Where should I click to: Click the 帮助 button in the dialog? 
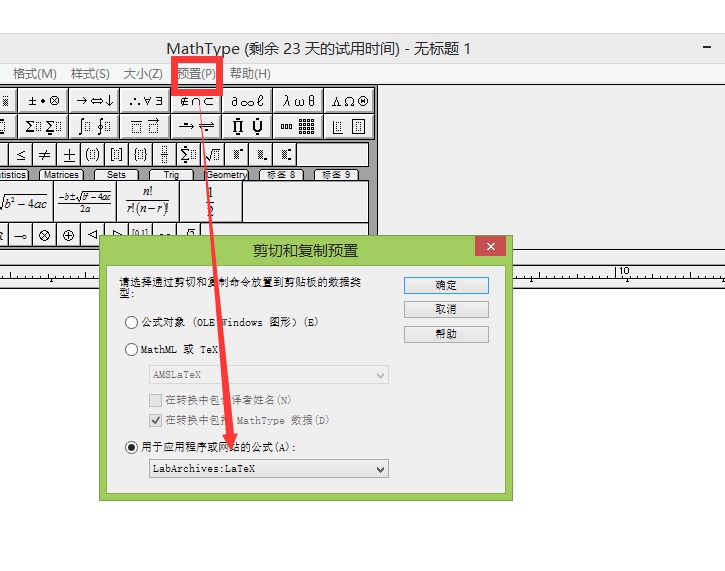(x=446, y=334)
